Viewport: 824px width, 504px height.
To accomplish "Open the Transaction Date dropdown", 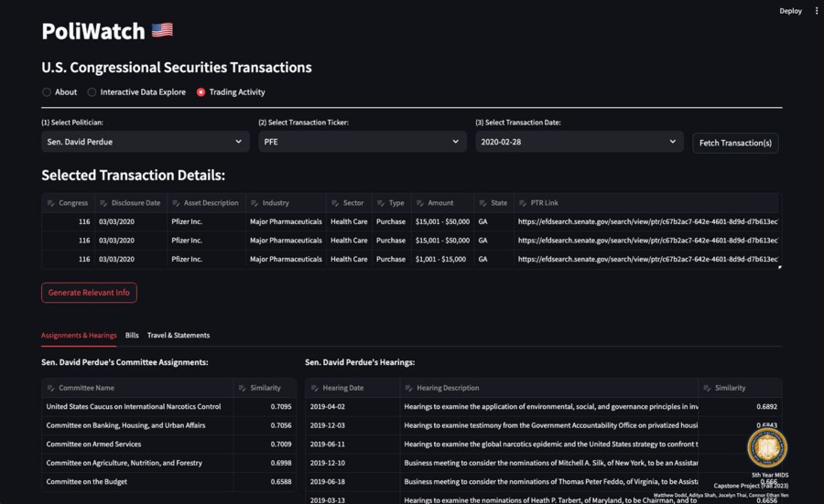I will point(579,142).
